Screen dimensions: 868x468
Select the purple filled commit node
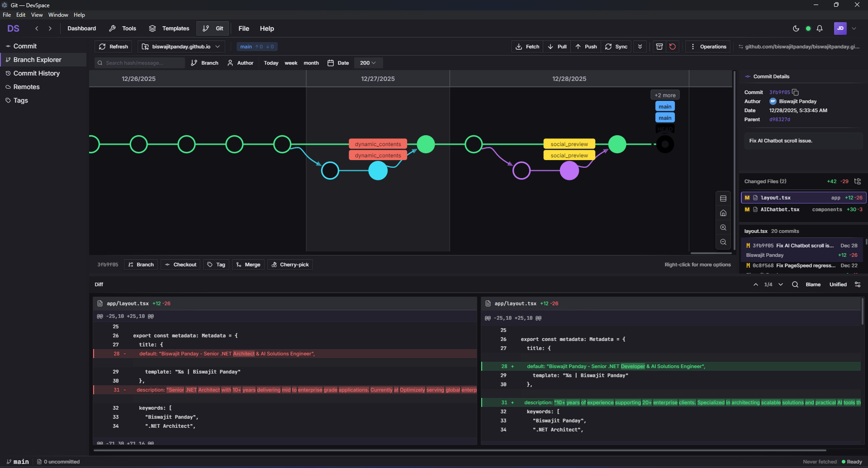click(569, 170)
